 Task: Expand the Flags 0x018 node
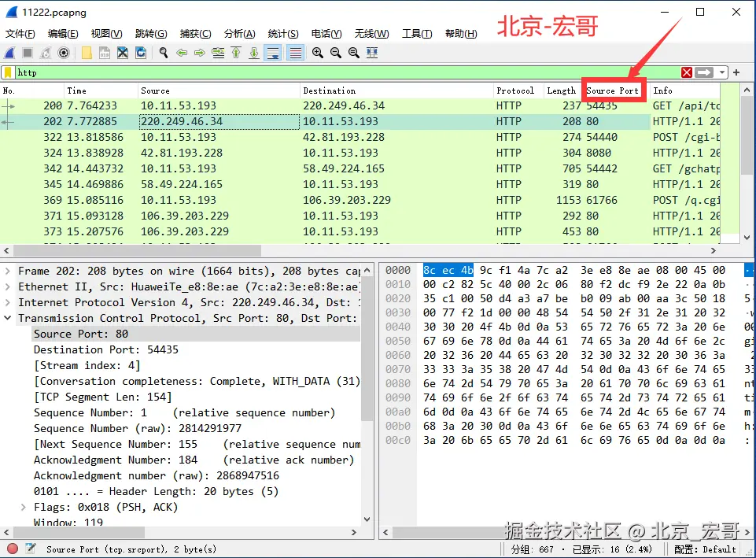click(23, 508)
